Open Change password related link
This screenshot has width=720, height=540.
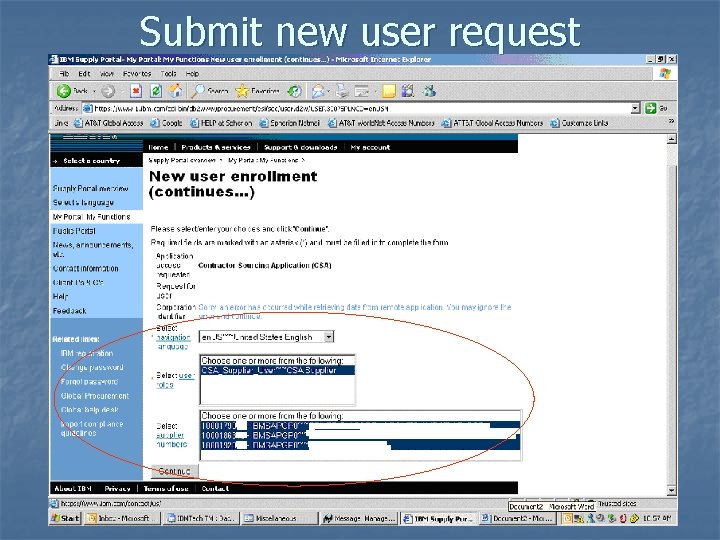(92, 367)
